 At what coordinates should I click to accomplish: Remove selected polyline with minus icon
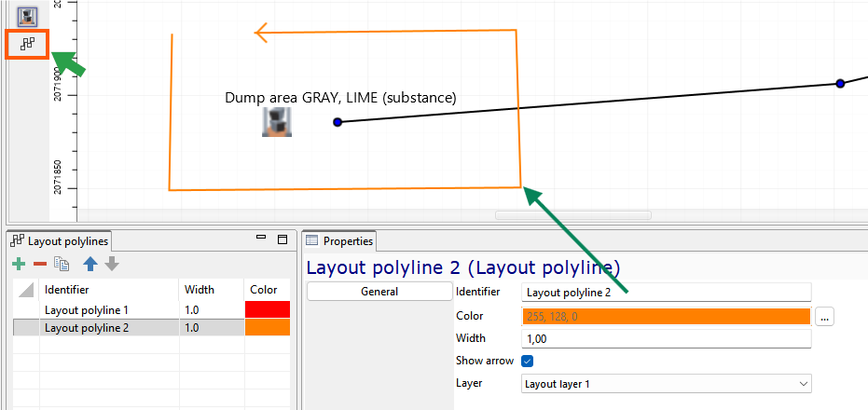[x=40, y=265]
